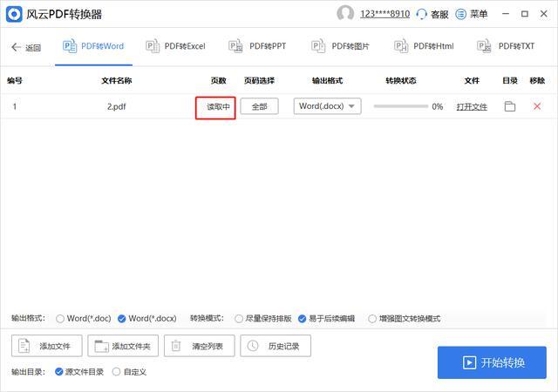
Task: Click the user avatar icon
Action: pyautogui.click(x=345, y=14)
